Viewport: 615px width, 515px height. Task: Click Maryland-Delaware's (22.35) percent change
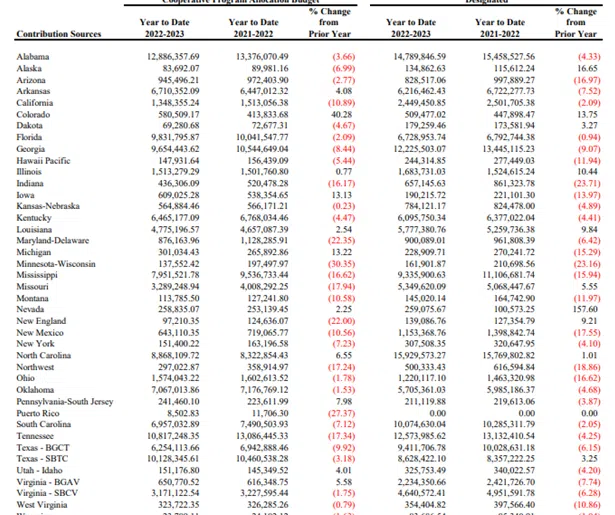[x=341, y=240]
